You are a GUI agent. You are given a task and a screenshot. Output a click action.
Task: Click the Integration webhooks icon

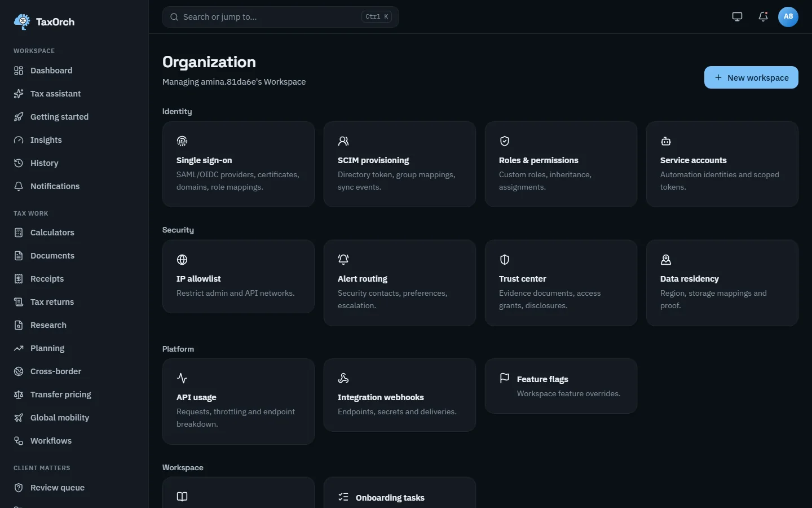(x=343, y=378)
